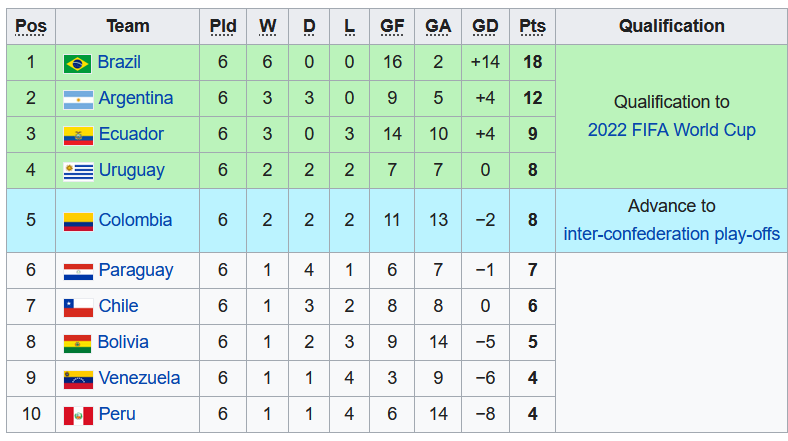The image size is (788, 441).
Task: Click the Pld column header
Action: pyautogui.click(x=223, y=27)
